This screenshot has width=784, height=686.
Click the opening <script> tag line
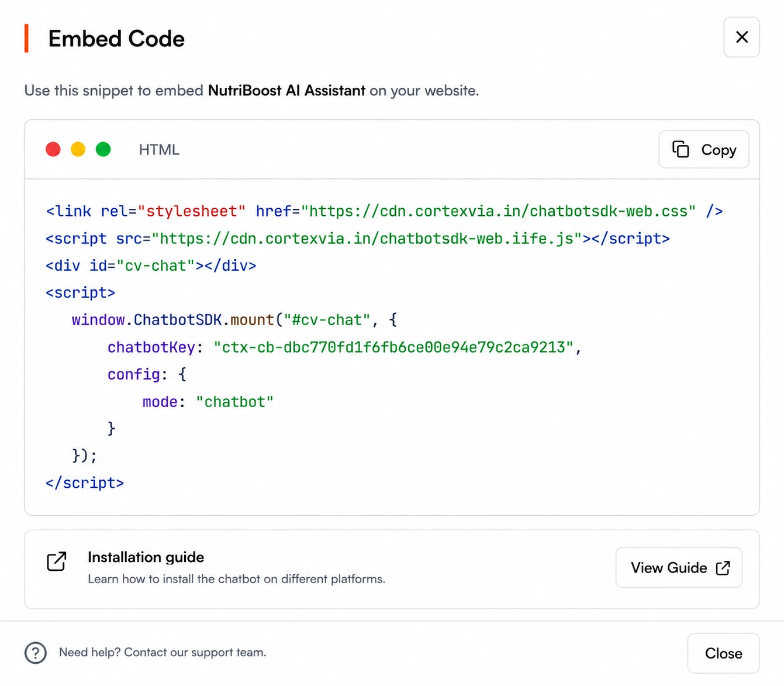coord(81,292)
